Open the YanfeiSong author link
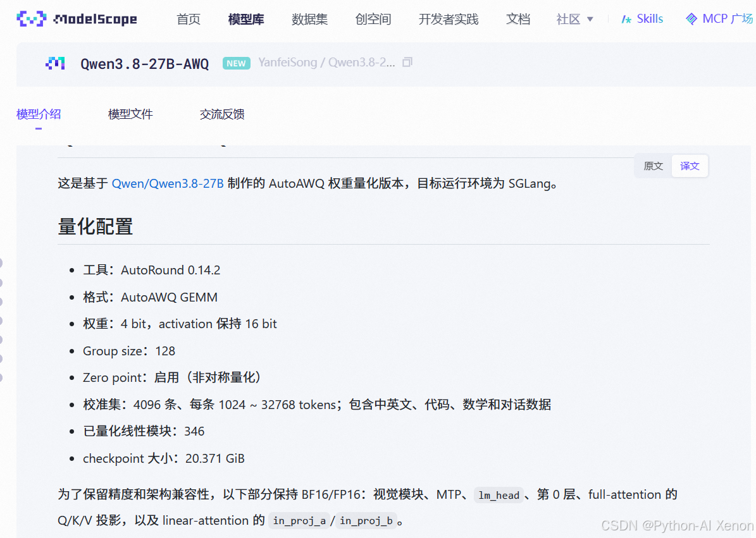This screenshot has height=538, width=756. (x=287, y=63)
